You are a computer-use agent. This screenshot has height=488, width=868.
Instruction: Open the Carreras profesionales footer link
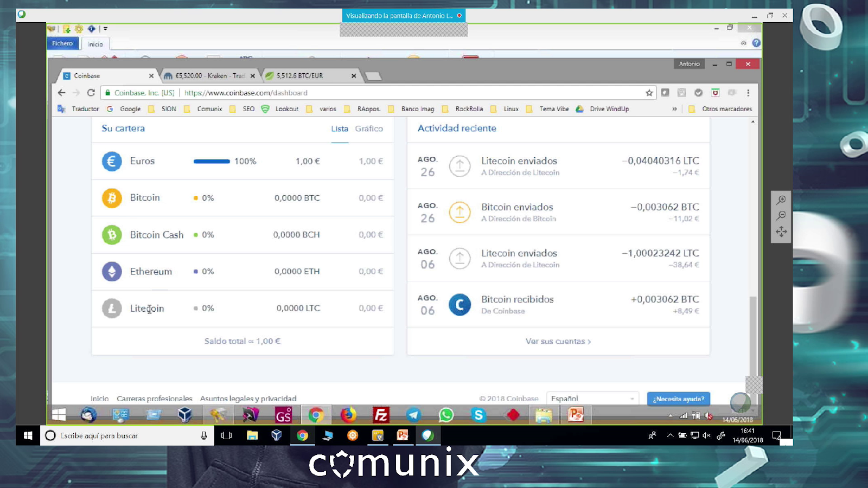[155, 399]
